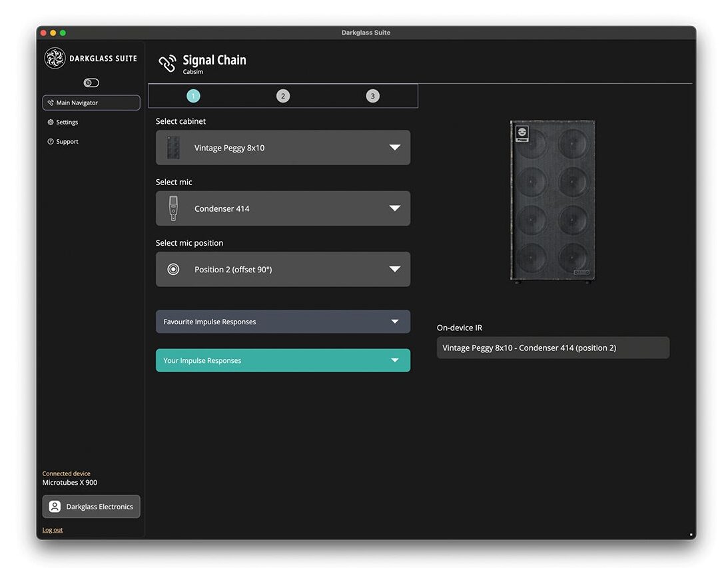Image resolution: width=728 pixels, height=568 pixels.
Task: Click the arrow on Your Impulse Responses
Action: [395, 360]
